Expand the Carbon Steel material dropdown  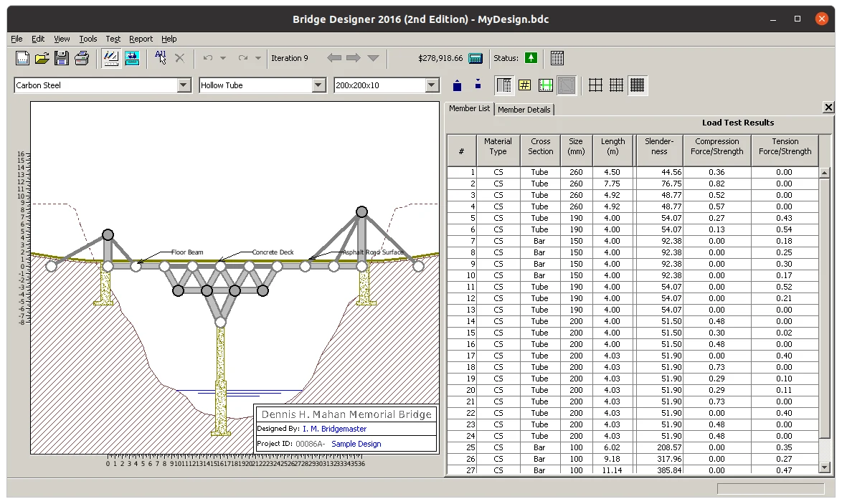coord(184,85)
